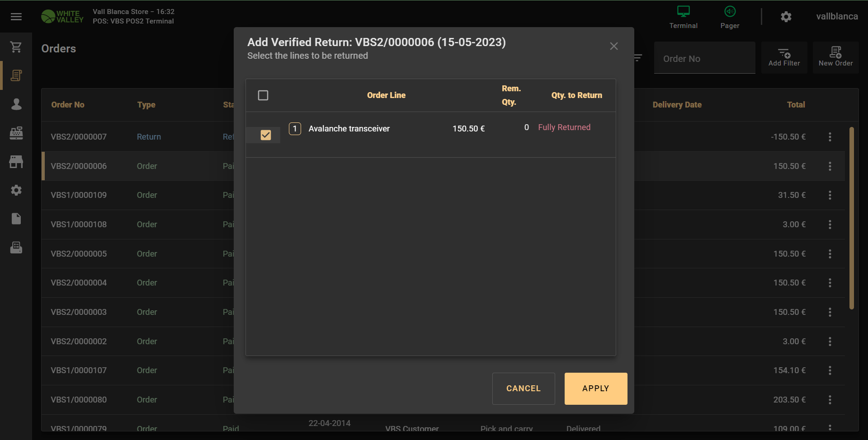Viewport: 868px width, 440px height.
Task: Uncheck the Avalanche transceiver line checkbox
Action: (266, 135)
